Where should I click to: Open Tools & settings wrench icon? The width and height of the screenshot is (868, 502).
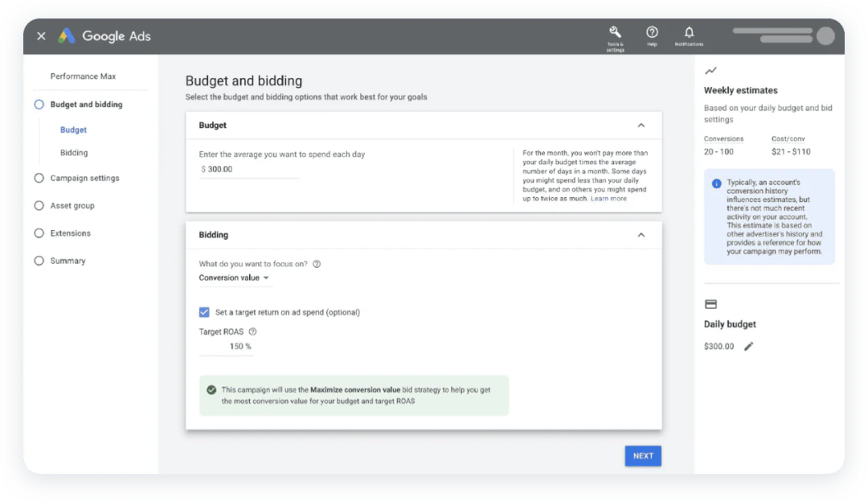coord(615,32)
